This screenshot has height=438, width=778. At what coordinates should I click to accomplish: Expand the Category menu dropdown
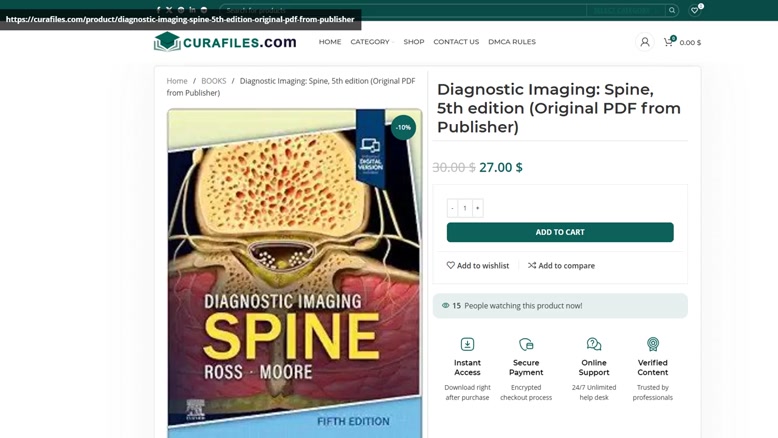click(x=372, y=42)
